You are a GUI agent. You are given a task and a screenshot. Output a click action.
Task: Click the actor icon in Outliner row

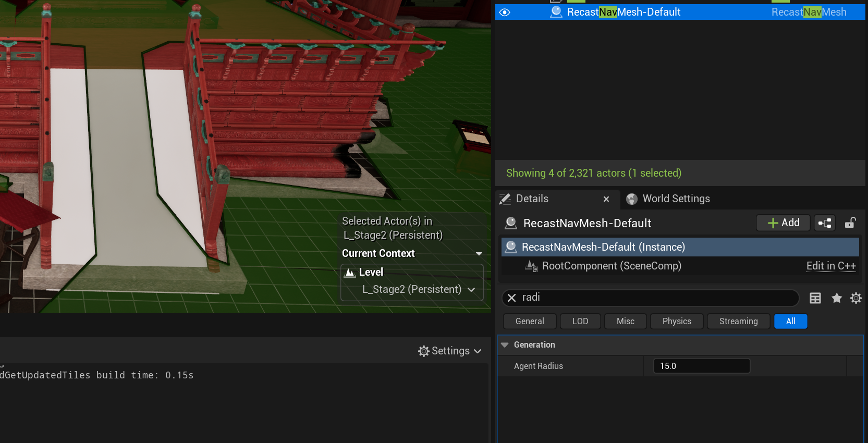pyautogui.click(x=556, y=12)
